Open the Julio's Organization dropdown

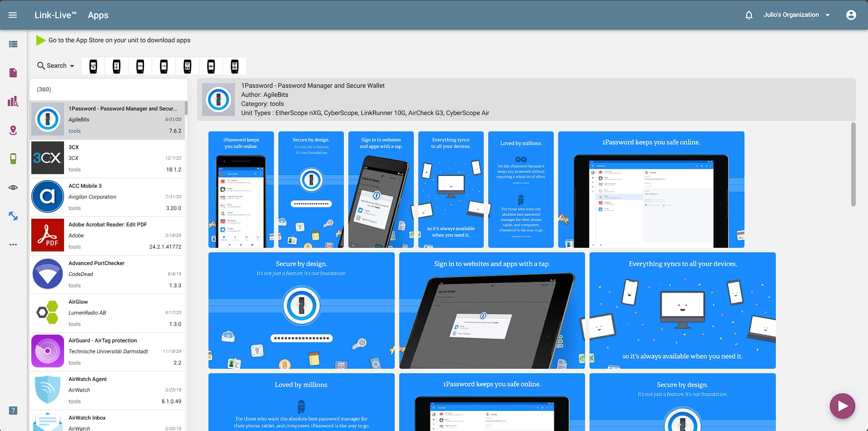pos(796,15)
